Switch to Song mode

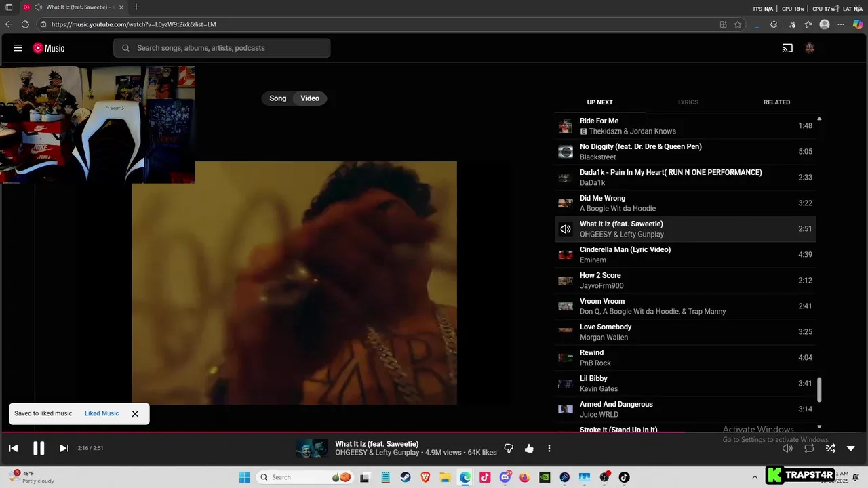tap(278, 98)
